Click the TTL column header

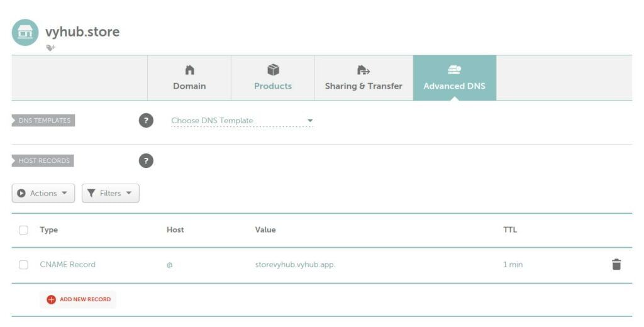click(509, 230)
